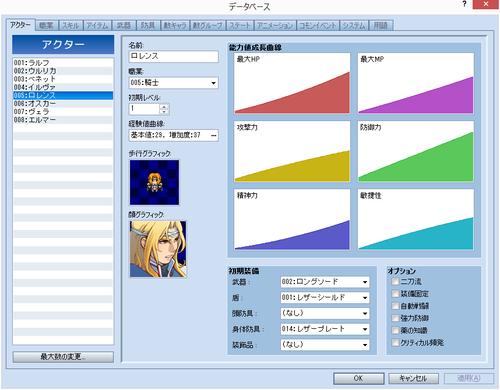Toggle the 薬の知識 checkbox
The image size is (500, 390).
(395, 330)
